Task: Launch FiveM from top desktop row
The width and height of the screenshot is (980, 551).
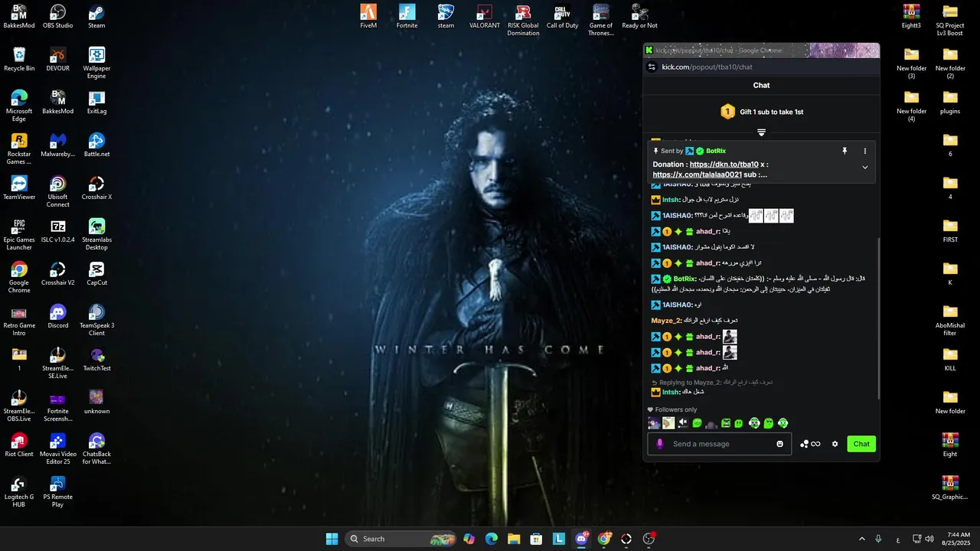Action: click(x=368, y=17)
